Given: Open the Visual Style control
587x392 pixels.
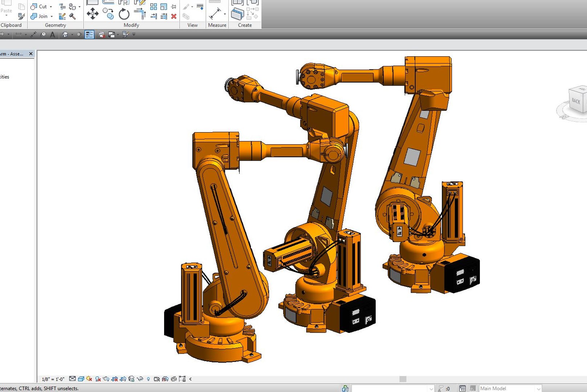Looking at the screenshot, I should click(81, 379).
